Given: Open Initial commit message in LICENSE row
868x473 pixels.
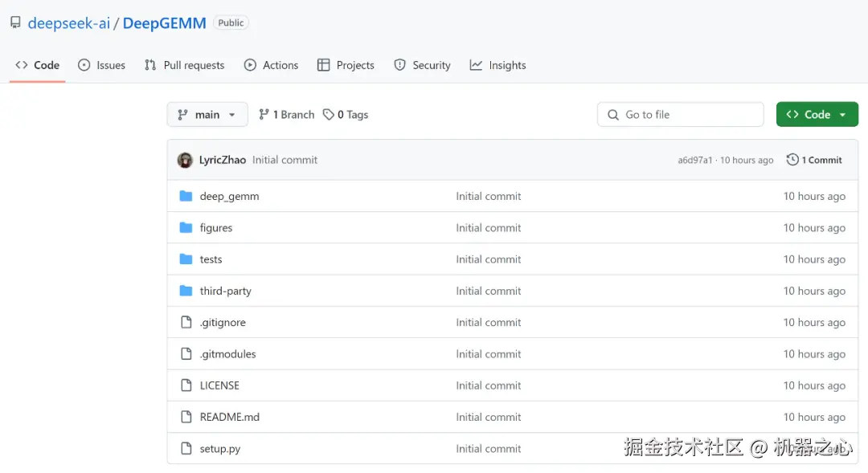Looking at the screenshot, I should pyautogui.click(x=489, y=385).
